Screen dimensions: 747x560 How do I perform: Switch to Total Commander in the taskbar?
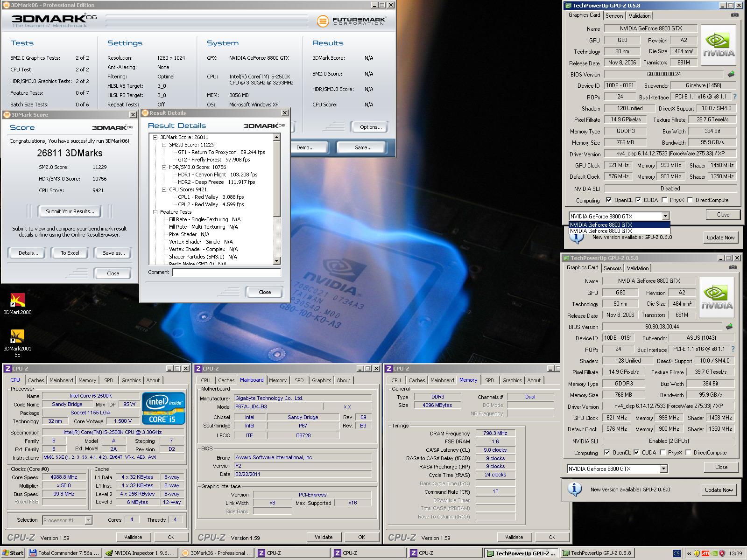coord(64,553)
